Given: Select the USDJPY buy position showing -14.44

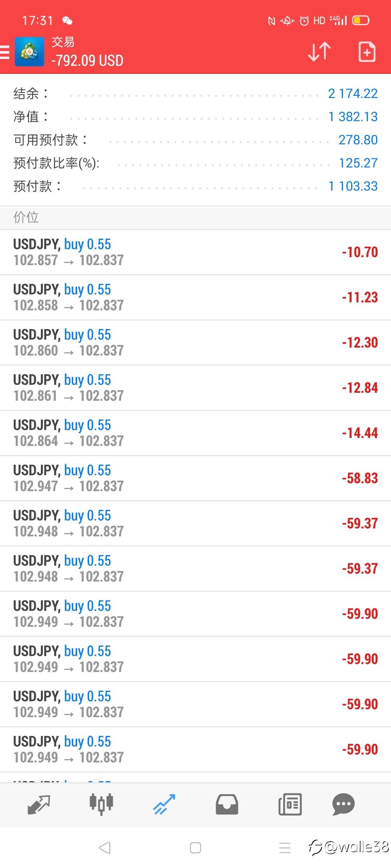Looking at the screenshot, I should (x=195, y=433).
